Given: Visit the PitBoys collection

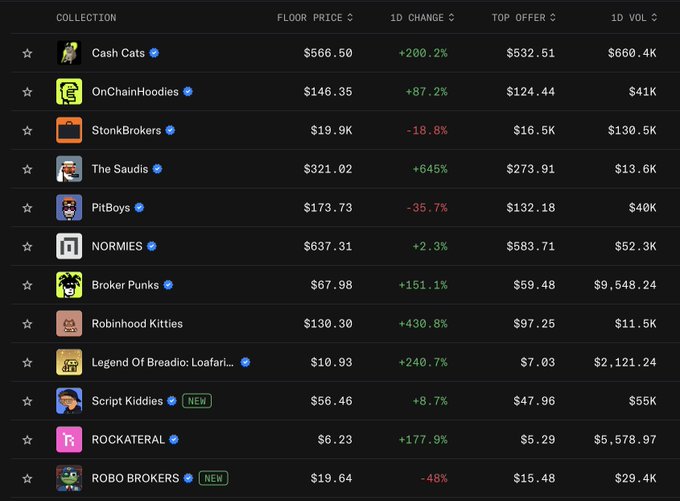Looking at the screenshot, I should point(111,207).
